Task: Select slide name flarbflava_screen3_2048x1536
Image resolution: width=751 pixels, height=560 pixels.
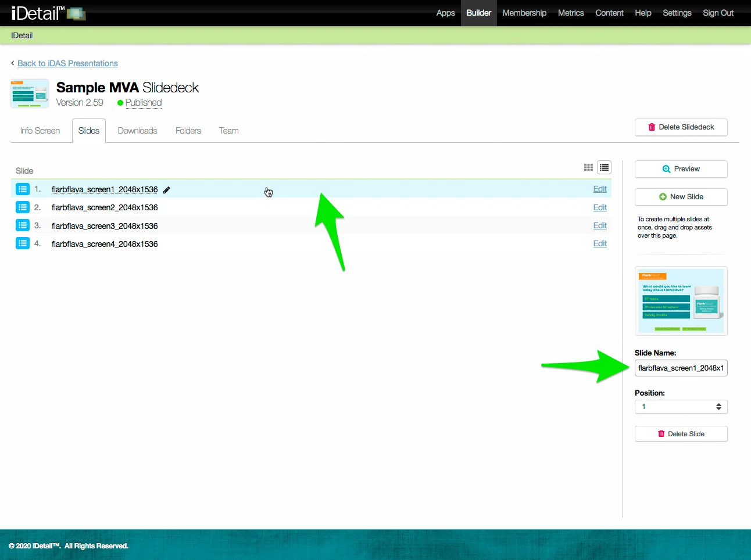Action: 105,226
